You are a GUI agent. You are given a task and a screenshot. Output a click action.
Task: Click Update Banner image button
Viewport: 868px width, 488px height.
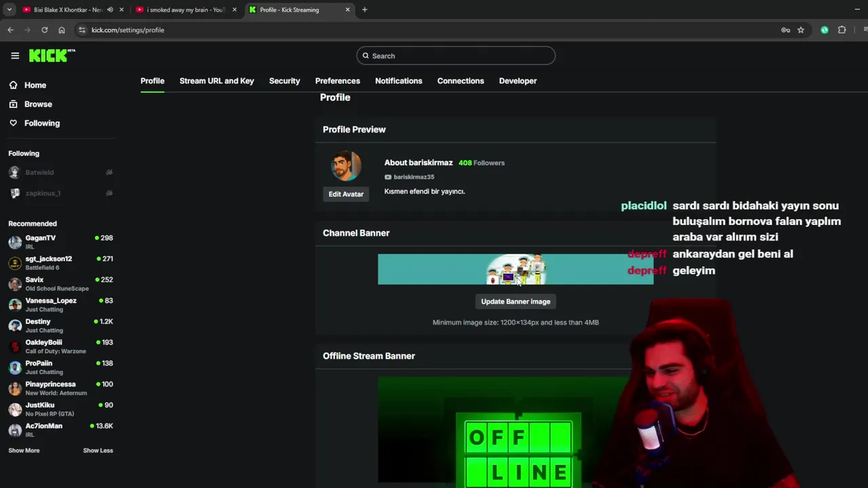coord(515,302)
